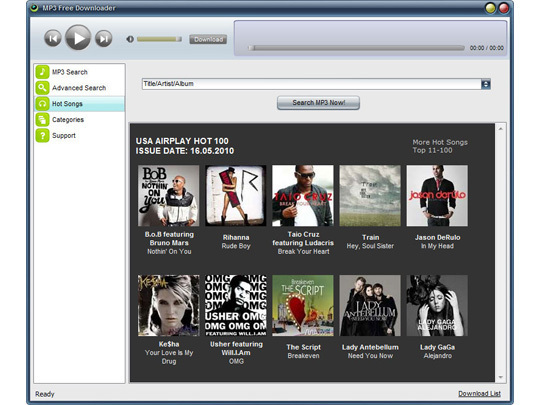Close the window with the red button
The image size is (540, 405).
click(503, 8)
